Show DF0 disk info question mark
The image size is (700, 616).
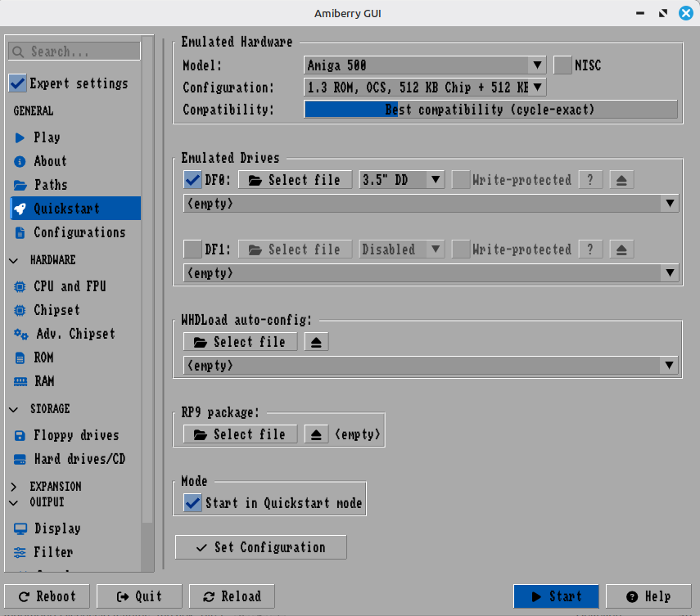click(x=590, y=180)
